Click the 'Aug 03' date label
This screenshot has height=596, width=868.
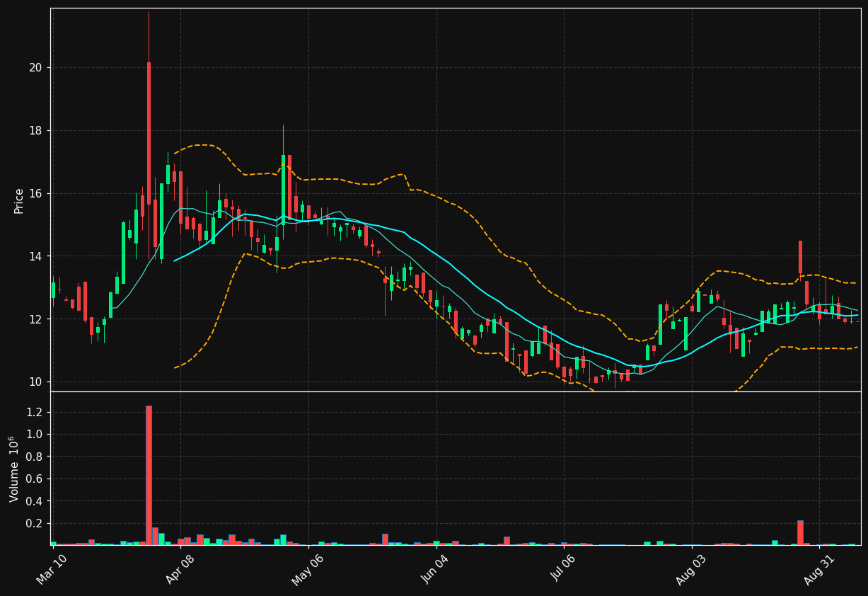point(690,569)
